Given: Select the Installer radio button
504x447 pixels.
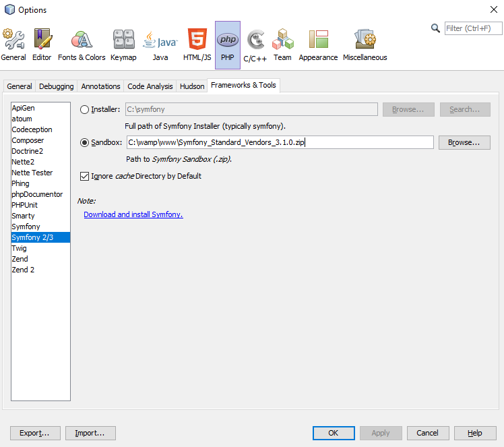Looking at the screenshot, I should coord(84,110).
